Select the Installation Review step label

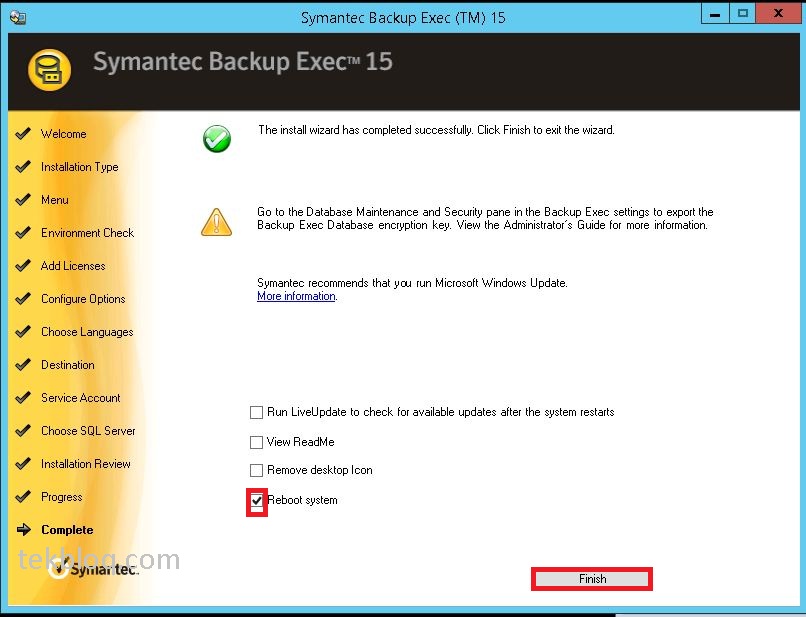pyautogui.click(x=86, y=464)
